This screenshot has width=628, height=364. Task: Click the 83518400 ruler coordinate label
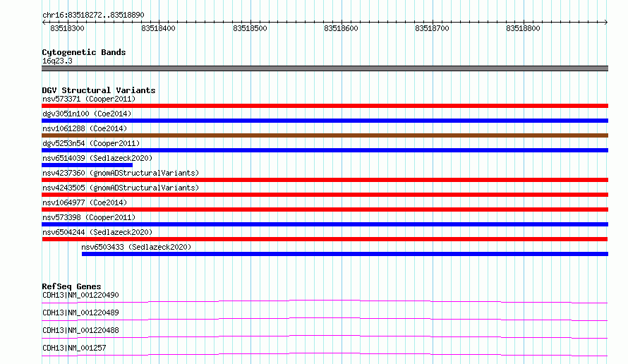(x=158, y=28)
